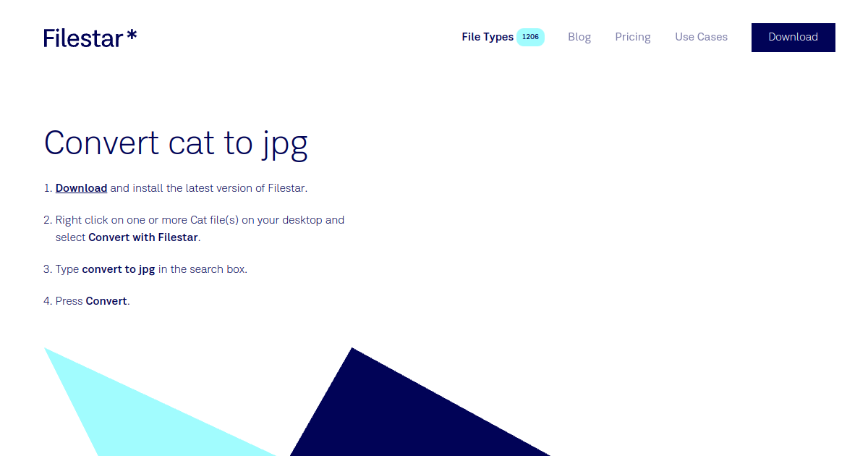Click the asterisk in the Filestar logo
This screenshot has width=868, height=456.
(133, 33)
